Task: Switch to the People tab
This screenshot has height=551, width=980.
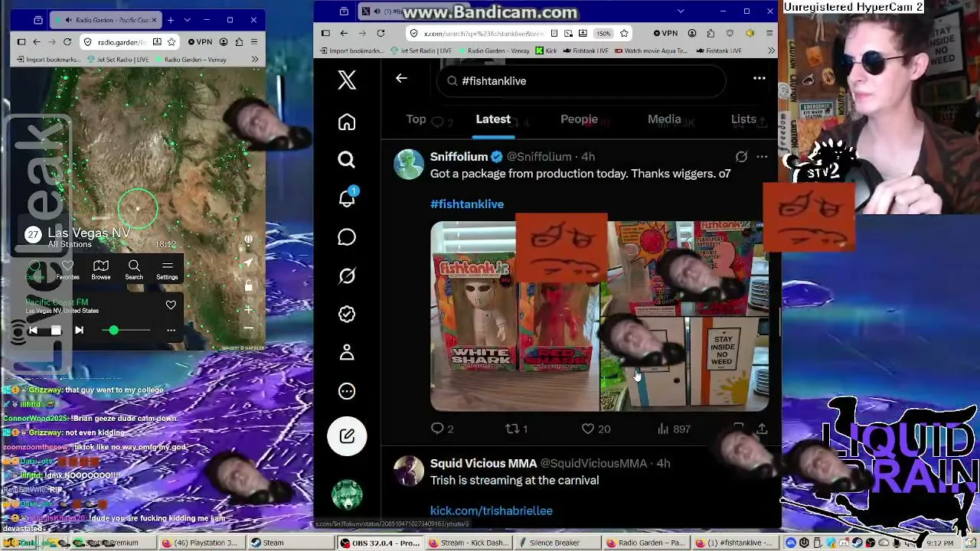Action: [579, 119]
